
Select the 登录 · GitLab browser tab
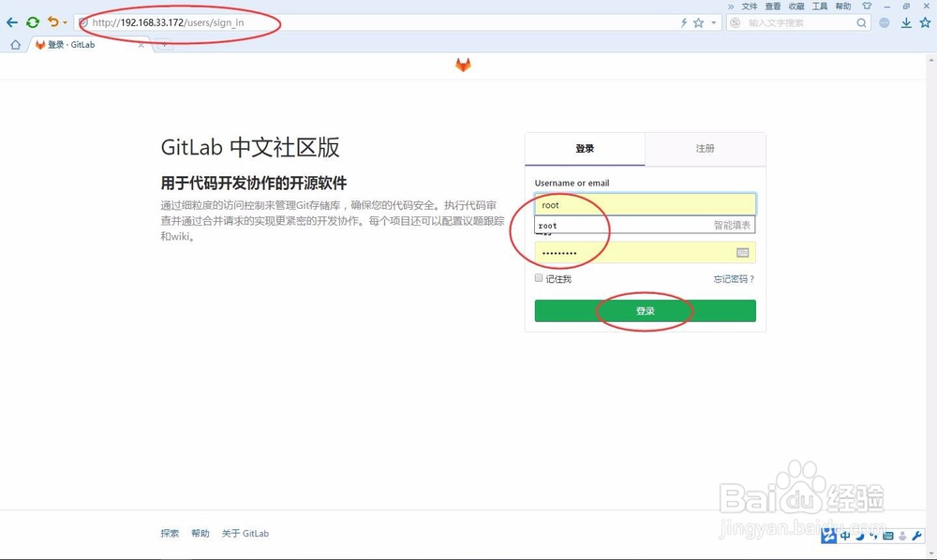pos(90,45)
